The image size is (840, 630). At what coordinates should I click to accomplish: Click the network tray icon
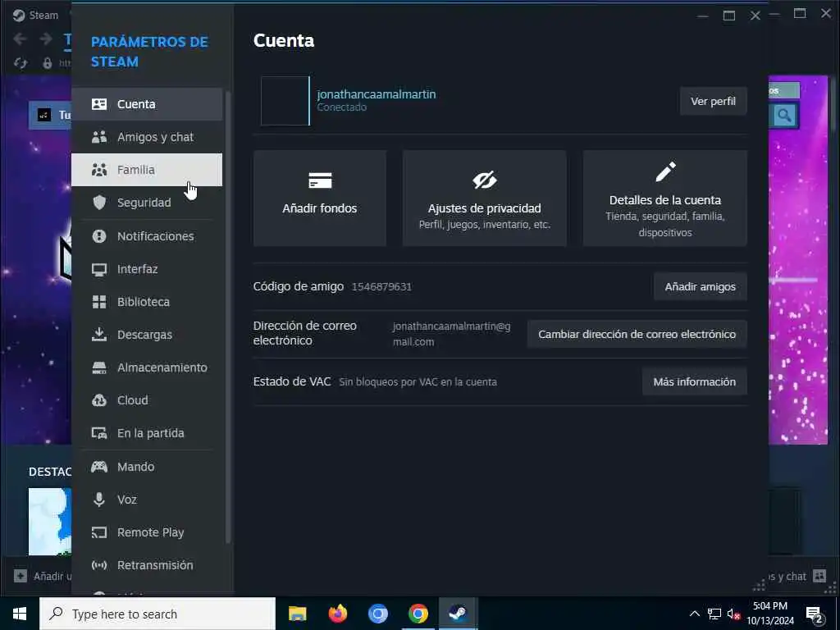coord(714,614)
